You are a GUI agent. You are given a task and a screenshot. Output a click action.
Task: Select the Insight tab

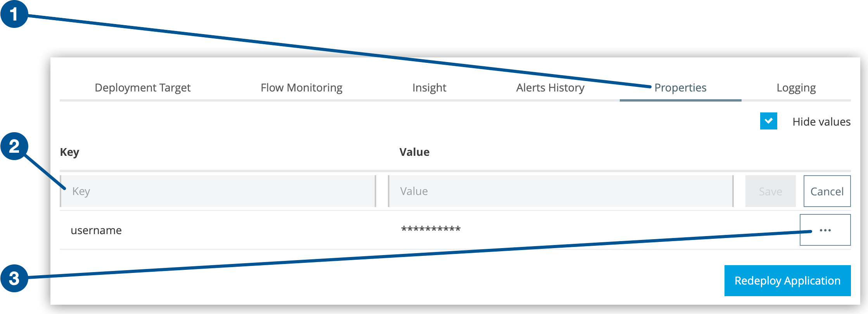[429, 88]
